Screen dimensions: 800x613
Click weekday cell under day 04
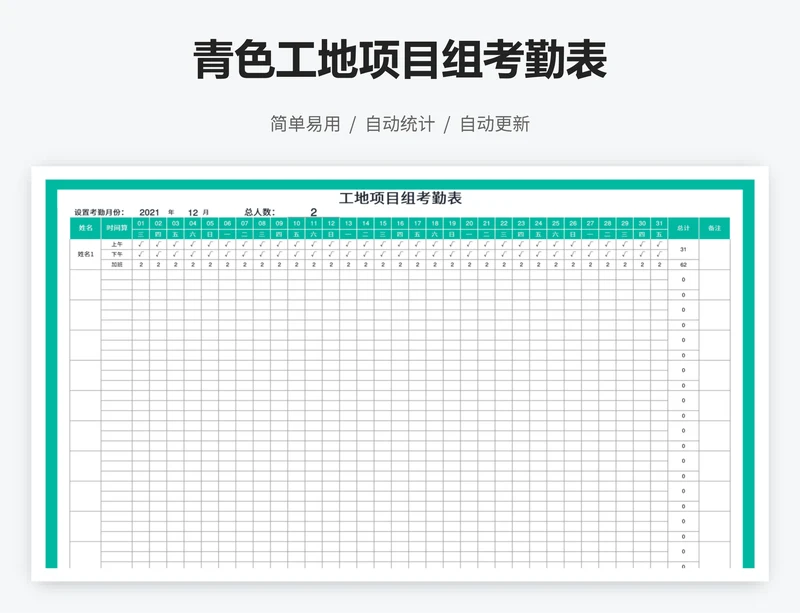(x=193, y=234)
